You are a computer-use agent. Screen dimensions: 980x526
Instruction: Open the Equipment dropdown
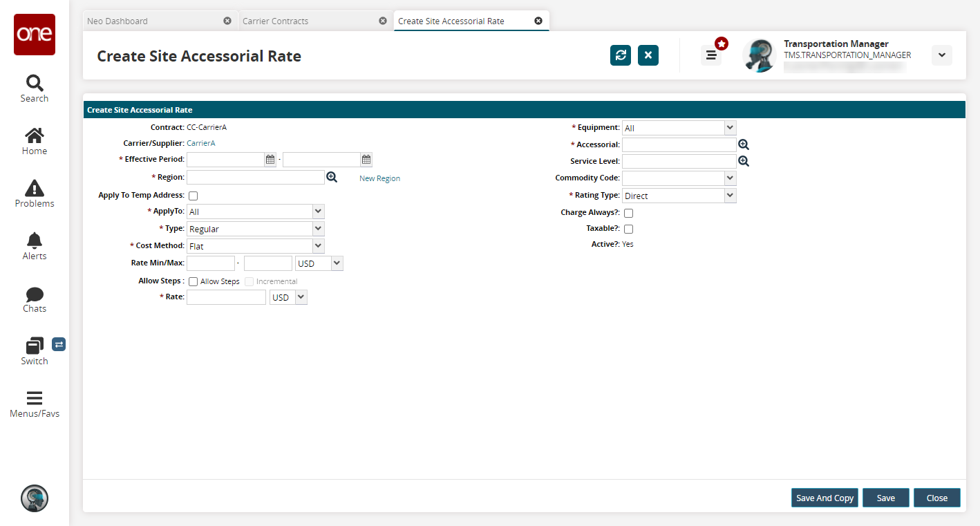(x=730, y=128)
